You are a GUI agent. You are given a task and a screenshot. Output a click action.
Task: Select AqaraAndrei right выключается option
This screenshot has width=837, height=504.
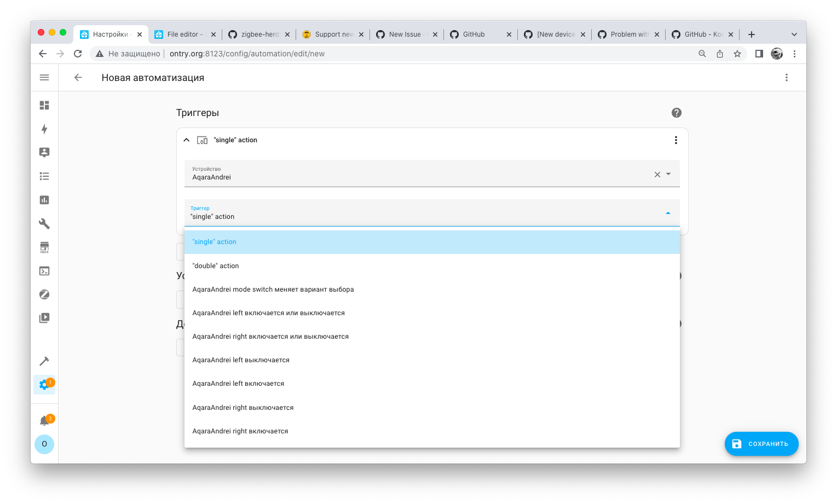click(243, 407)
